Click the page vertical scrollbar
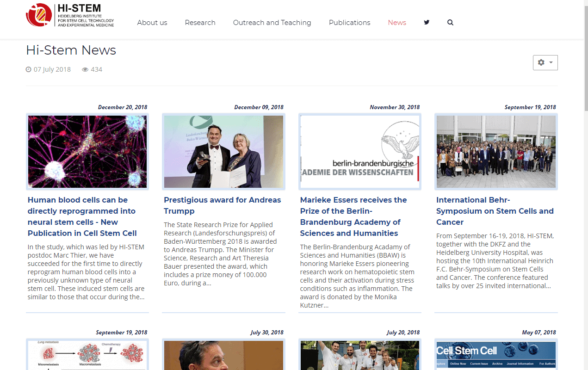 point(585,185)
